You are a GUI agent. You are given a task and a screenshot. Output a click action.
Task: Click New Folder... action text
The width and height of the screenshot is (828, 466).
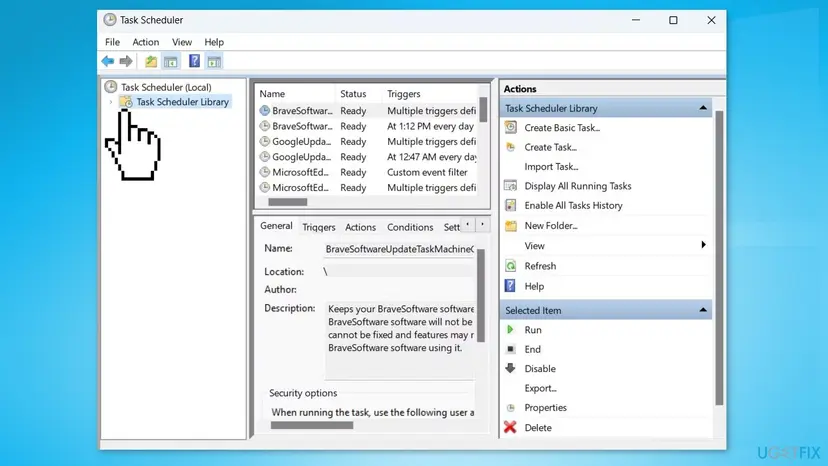coord(551,225)
